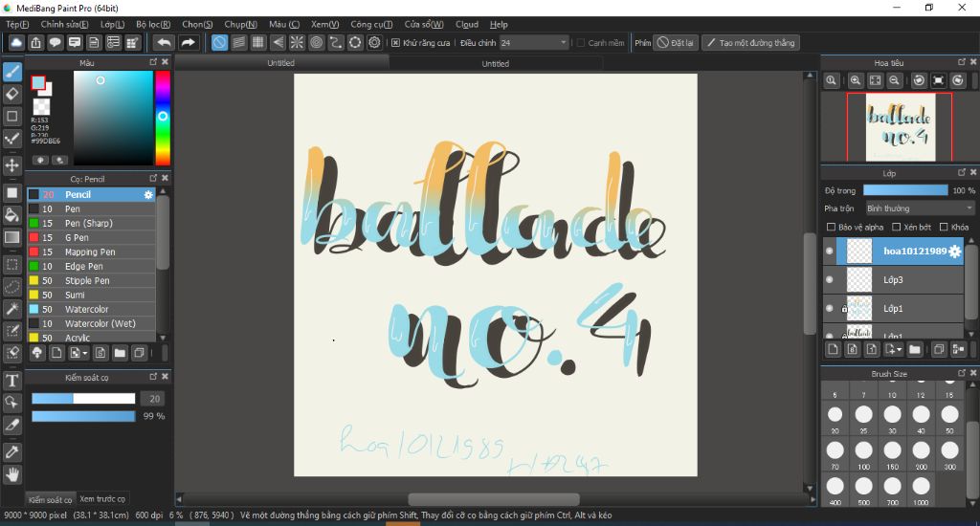Open the cloud save icon
This screenshot has width=980, height=526.
coord(16,42)
